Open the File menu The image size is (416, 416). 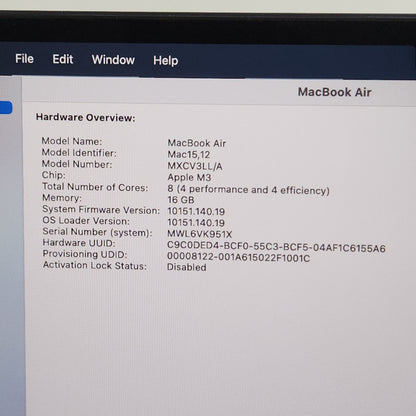24,59
